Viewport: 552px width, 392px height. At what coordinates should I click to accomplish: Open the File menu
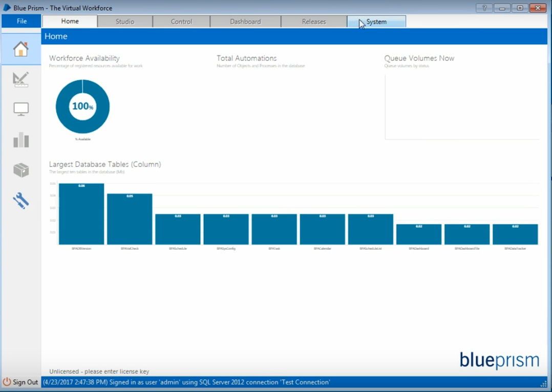pyautogui.click(x=22, y=21)
